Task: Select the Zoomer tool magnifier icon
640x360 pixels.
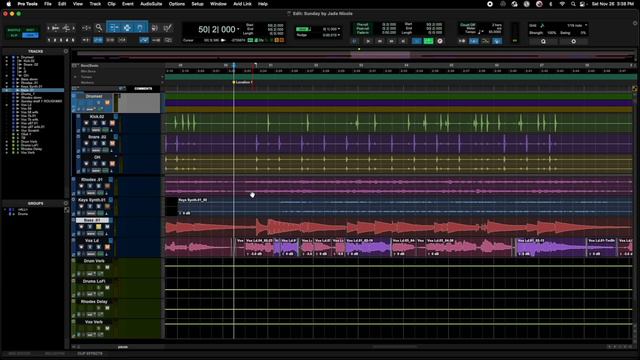Action: tap(99, 28)
